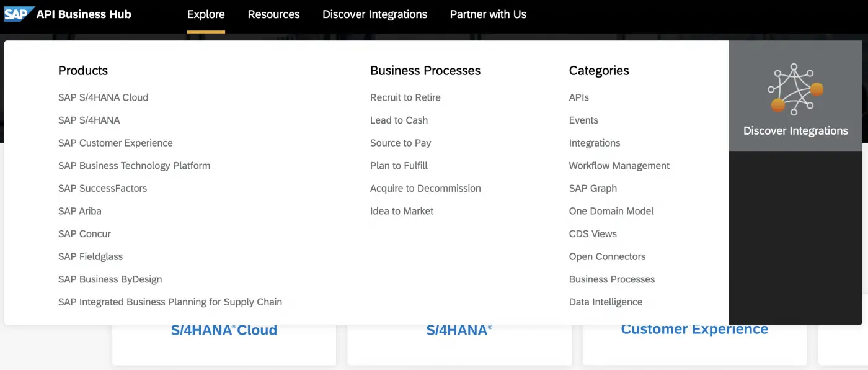
Task: Choose Business Processes under Categories
Action: 612,279
